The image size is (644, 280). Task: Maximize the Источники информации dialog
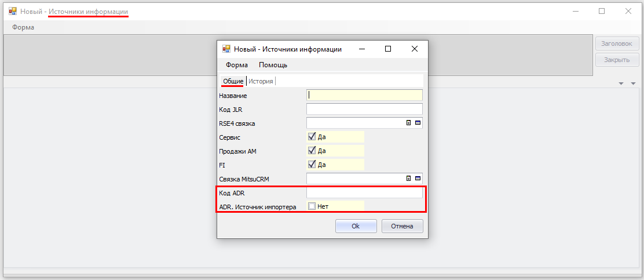click(388, 49)
